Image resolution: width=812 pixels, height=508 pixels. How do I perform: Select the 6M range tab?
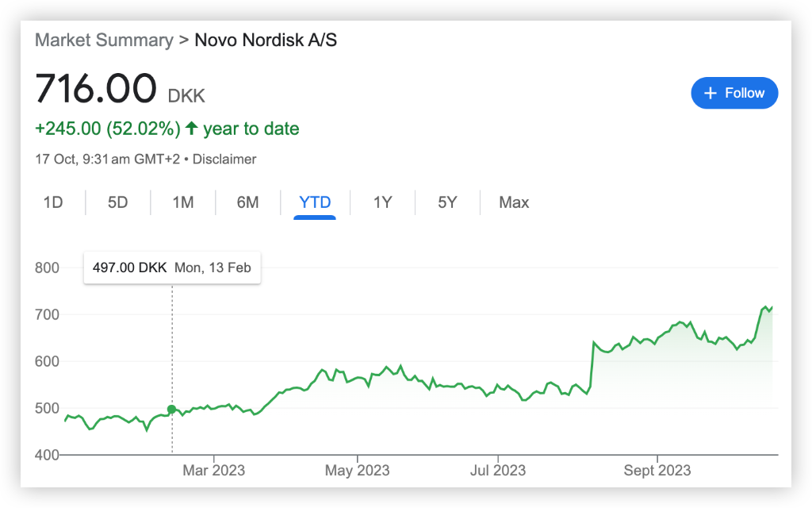(247, 202)
